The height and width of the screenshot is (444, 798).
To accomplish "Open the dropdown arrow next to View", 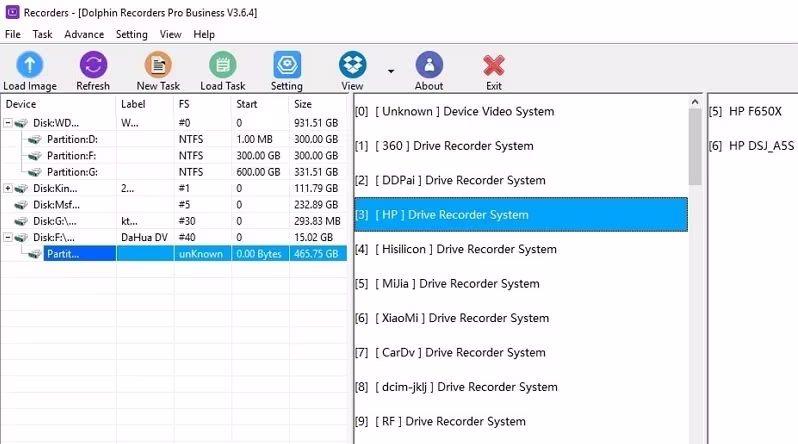I will pos(391,71).
